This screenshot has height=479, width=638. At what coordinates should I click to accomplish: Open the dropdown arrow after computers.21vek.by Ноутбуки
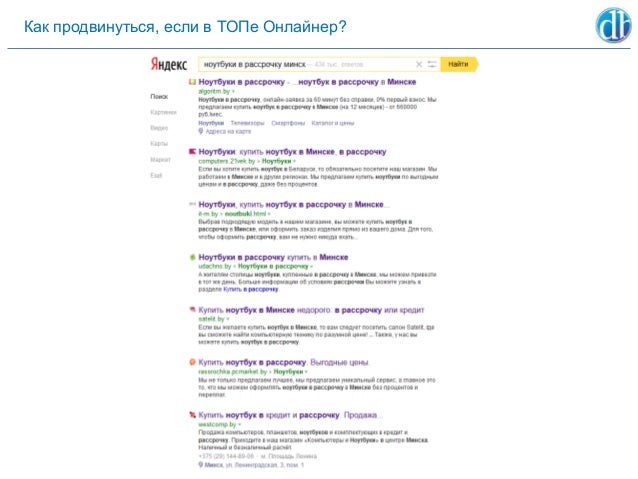click(x=294, y=161)
